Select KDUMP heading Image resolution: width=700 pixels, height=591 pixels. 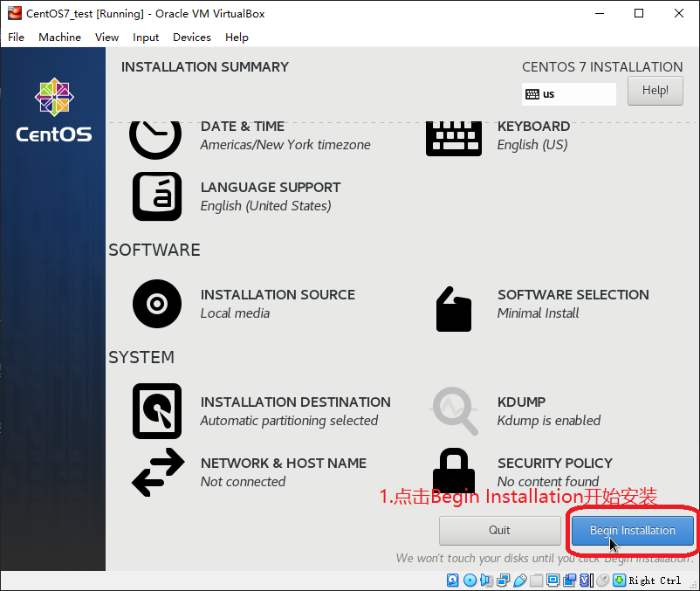(x=521, y=402)
